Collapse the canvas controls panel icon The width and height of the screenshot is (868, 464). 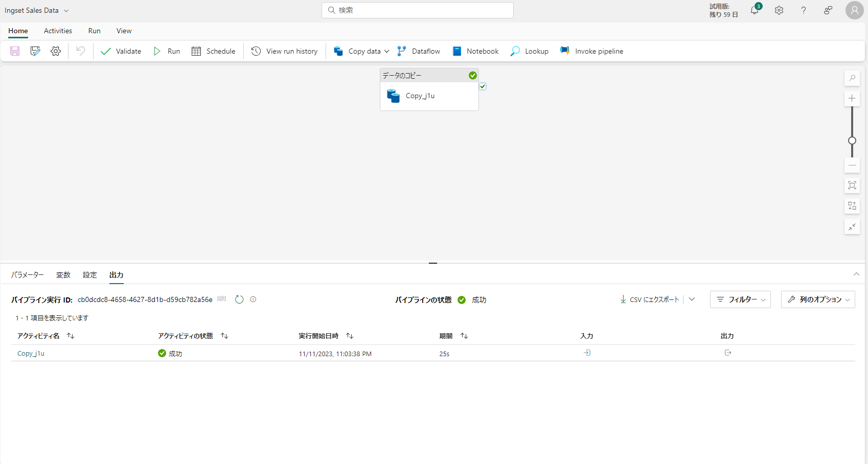coord(852,226)
